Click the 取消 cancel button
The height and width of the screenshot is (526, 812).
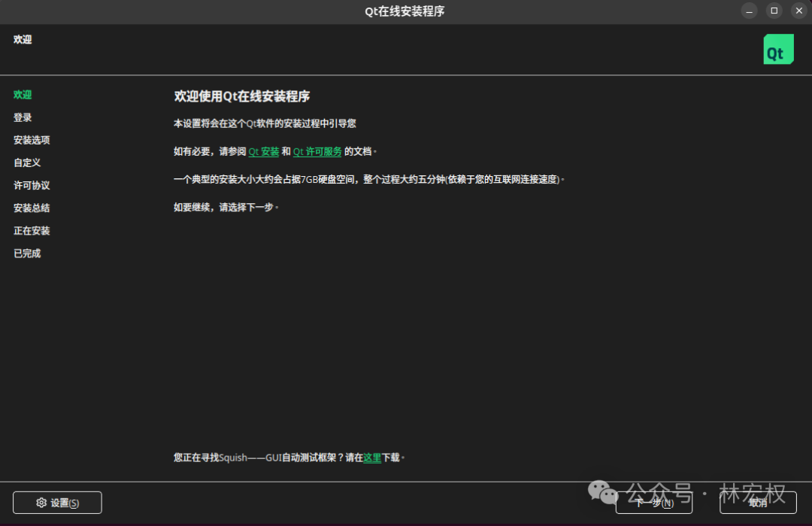[x=758, y=503]
